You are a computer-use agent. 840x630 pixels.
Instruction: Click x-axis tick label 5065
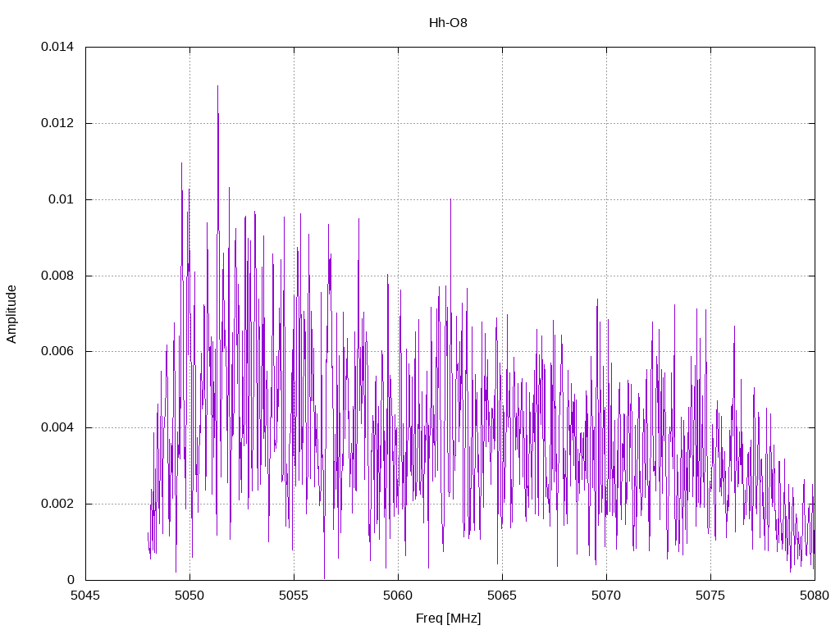point(502,596)
